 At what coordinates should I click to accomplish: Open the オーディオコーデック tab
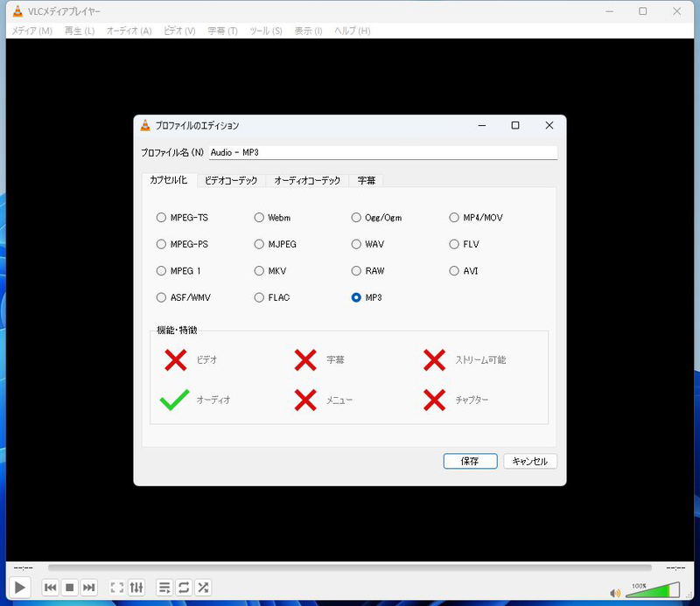coord(307,180)
